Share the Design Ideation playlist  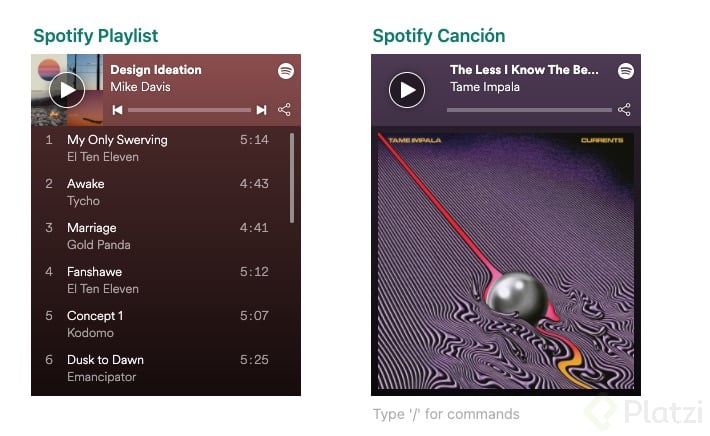point(284,110)
